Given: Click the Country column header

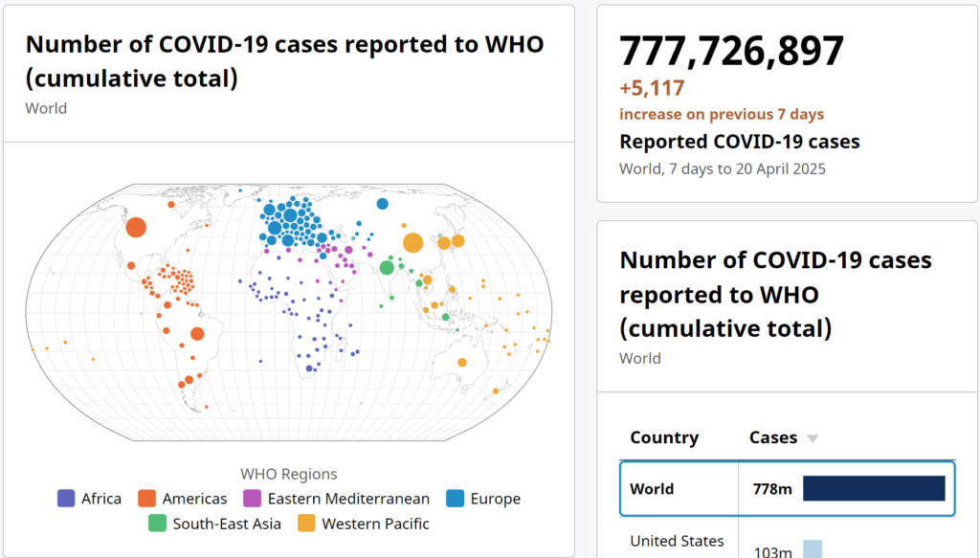Looking at the screenshot, I should pyautogui.click(x=664, y=437).
